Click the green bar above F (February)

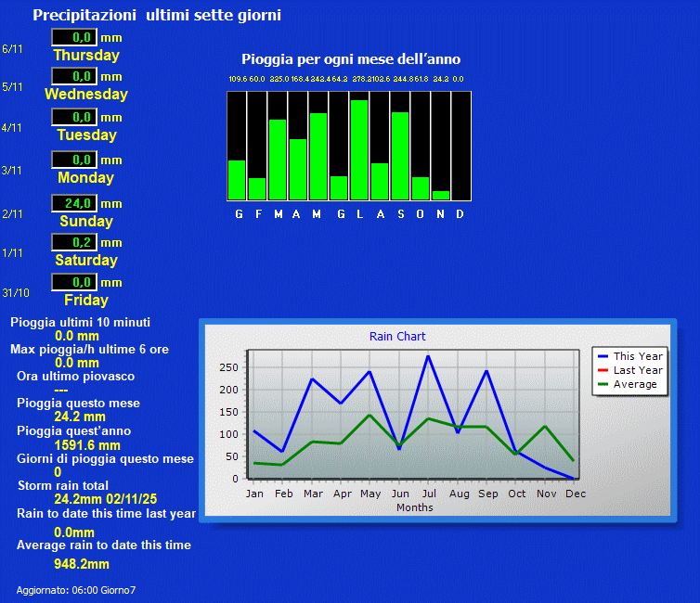tap(257, 188)
